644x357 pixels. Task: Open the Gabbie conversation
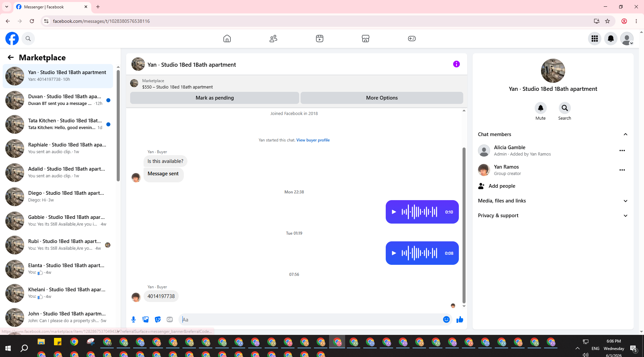58,221
